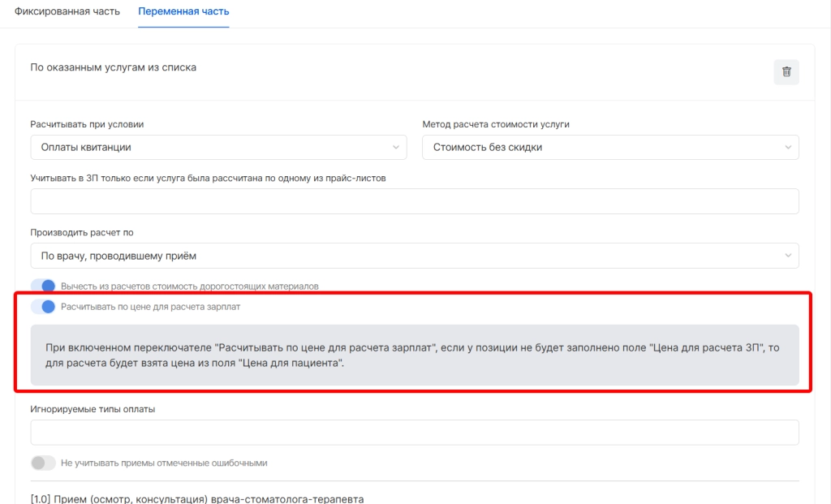Click chevron arrow in 'Стоимость без скидки' field

787,147
